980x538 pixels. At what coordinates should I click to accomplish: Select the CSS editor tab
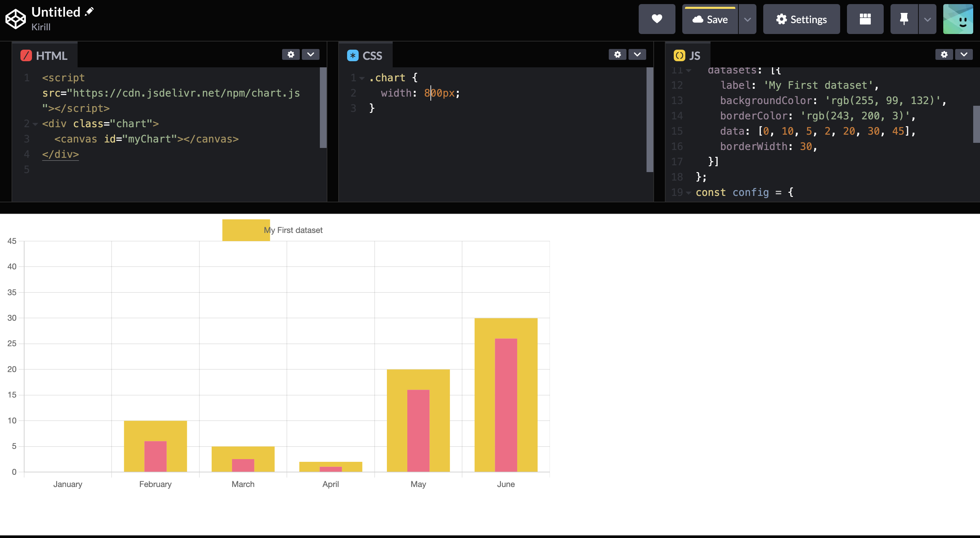click(365, 55)
